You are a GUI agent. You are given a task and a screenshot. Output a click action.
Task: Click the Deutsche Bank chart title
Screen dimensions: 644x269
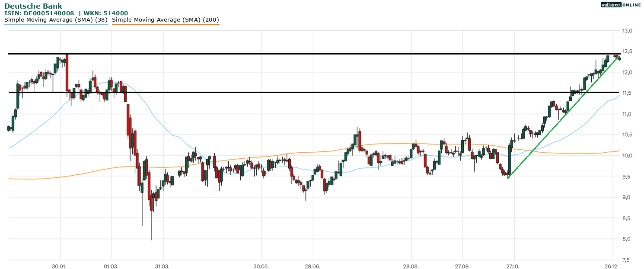tap(33, 6)
